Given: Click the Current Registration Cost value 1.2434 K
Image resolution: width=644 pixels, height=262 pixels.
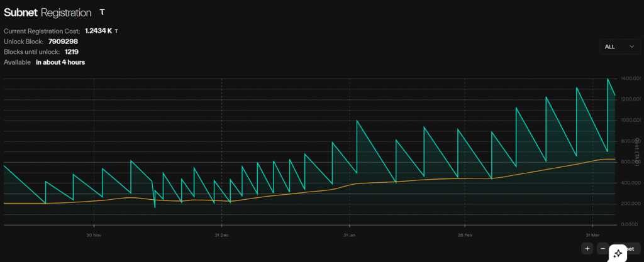Looking at the screenshot, I should click(98, 31).
